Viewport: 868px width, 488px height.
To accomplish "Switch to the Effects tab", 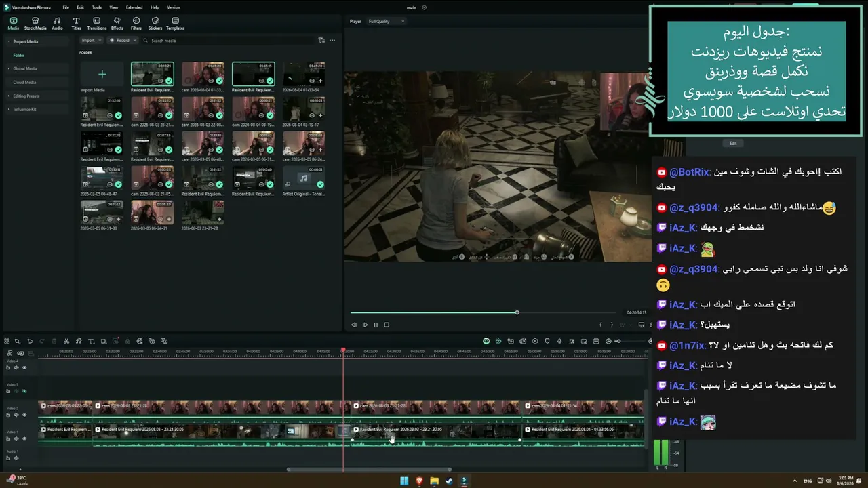I will click(117, 24).
